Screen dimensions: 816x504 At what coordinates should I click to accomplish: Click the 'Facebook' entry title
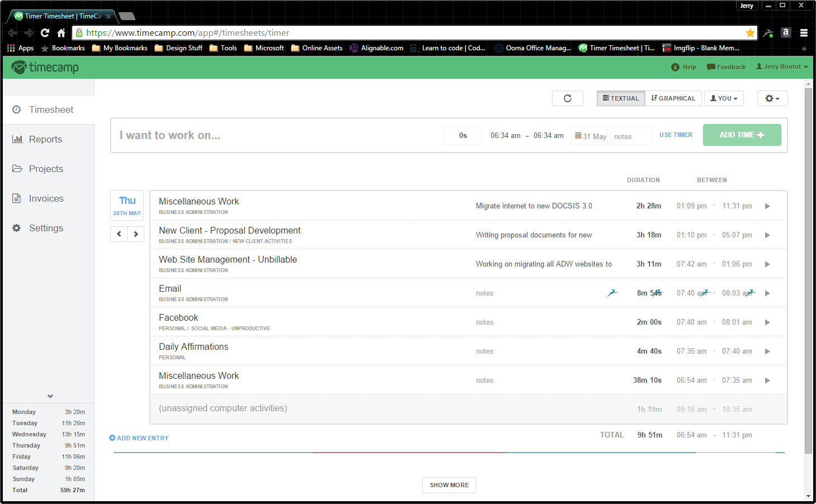pos(178,317)
